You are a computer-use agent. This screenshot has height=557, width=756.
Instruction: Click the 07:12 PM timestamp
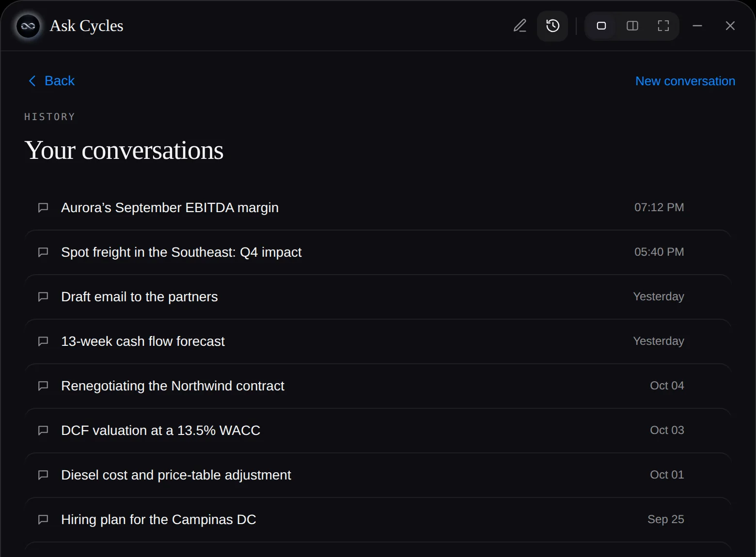[659, 207]
